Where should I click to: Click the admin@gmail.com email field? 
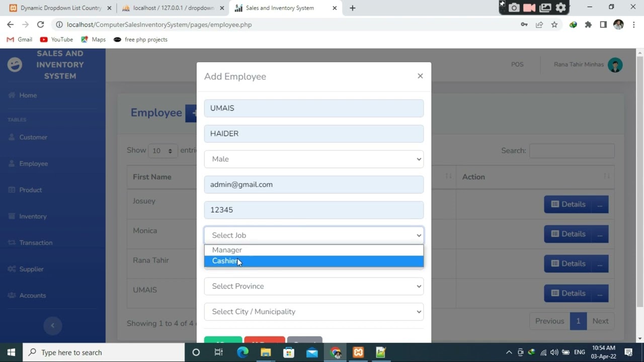(x=313, y=185)
